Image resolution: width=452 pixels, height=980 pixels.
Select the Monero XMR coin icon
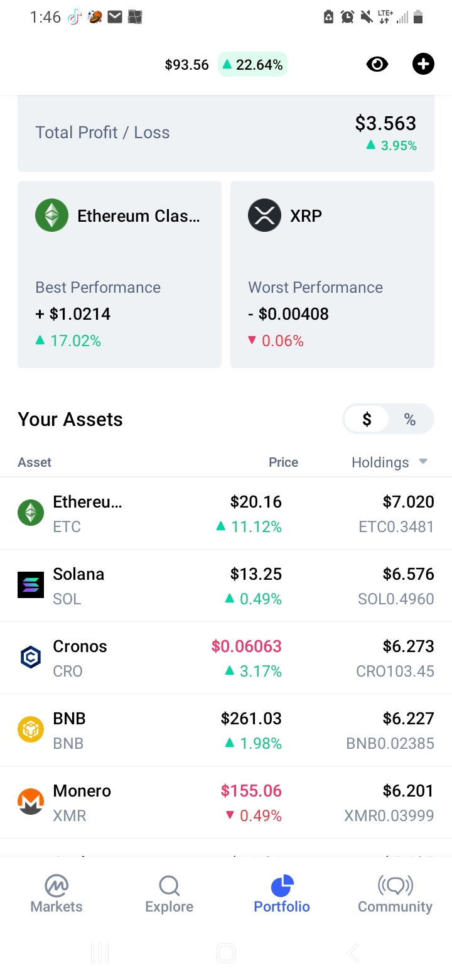[x=31, y=802]
